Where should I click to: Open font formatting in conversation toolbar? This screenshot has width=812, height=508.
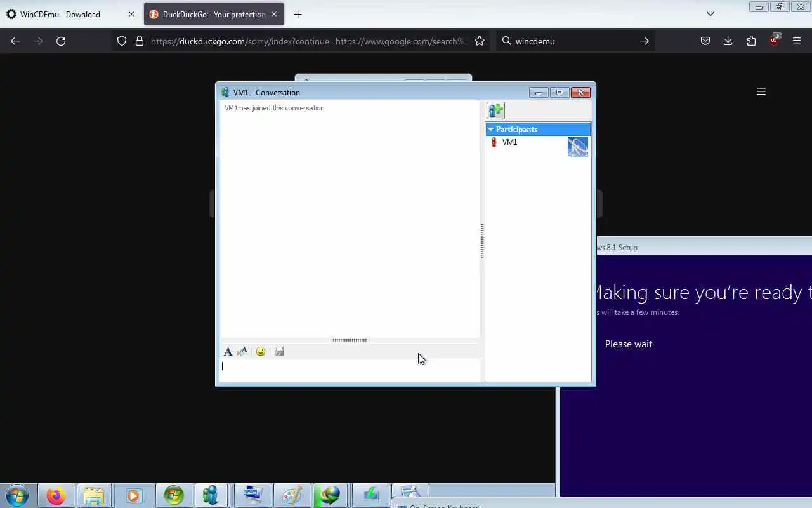[x=228, y=351]
